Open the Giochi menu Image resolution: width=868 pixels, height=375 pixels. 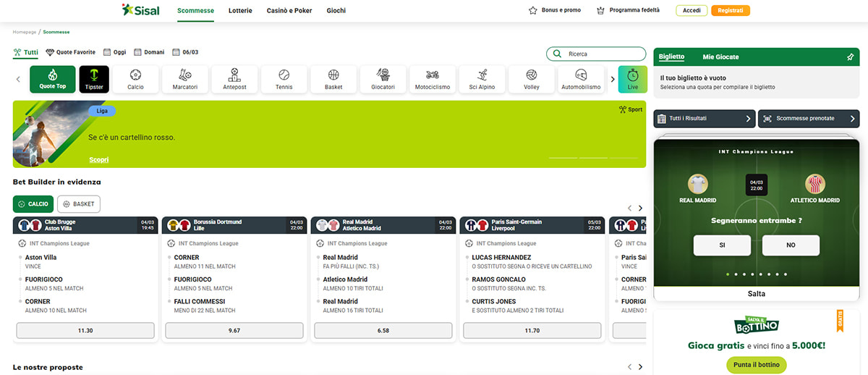click(336, 11)
